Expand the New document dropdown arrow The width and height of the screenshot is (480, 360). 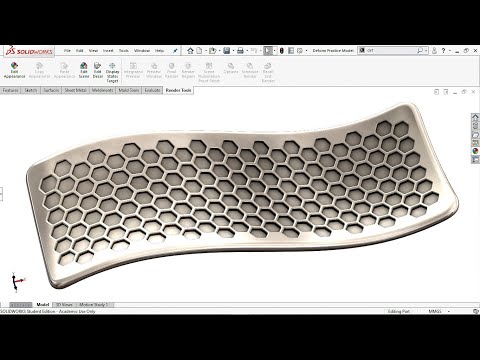tap(206, 51)
